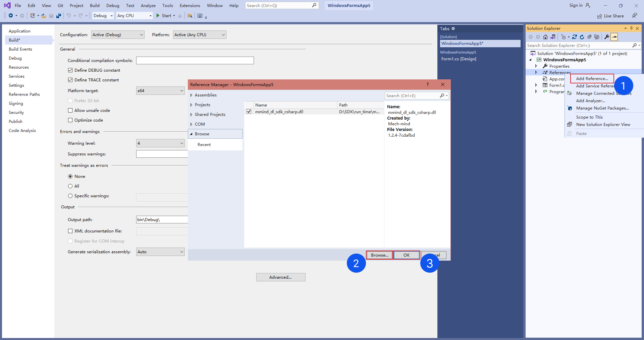Click Conditional compilation symbols input field
The height and width of the screenshot is (340, 644).
point(195,61)
